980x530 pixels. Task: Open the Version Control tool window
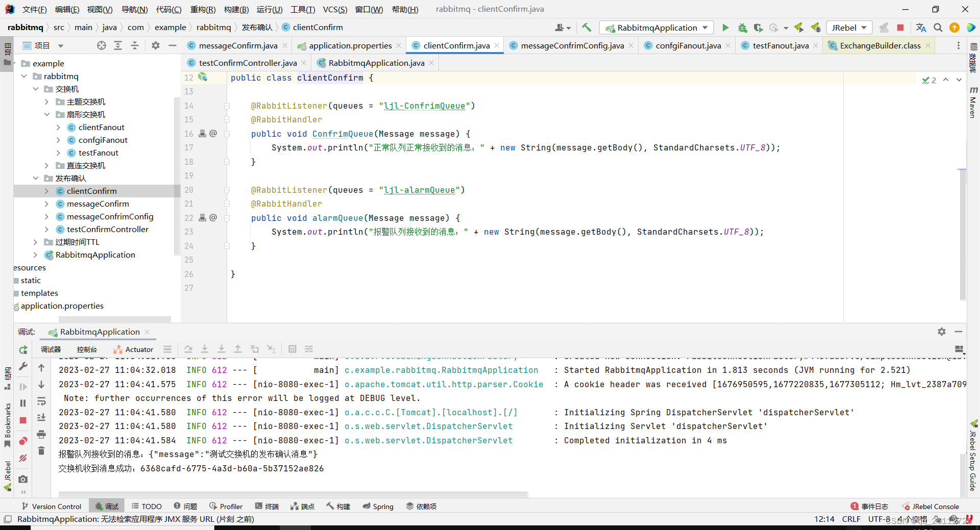51,506
